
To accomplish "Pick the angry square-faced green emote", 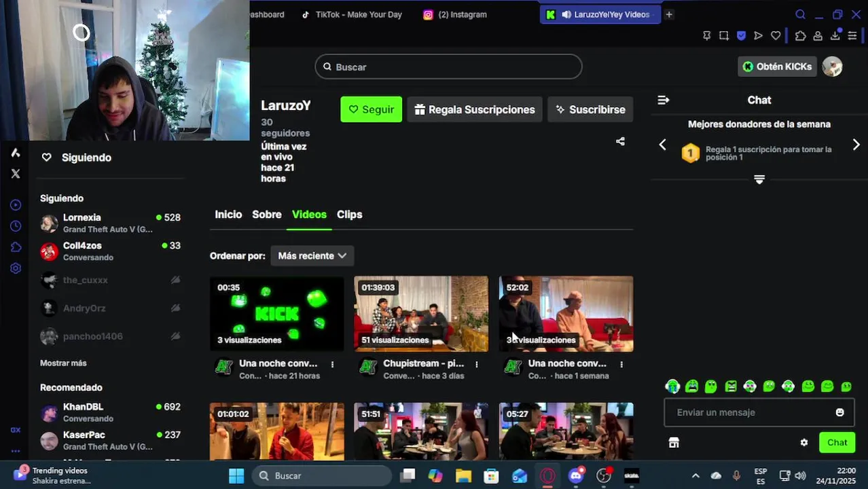I will 731,386.
